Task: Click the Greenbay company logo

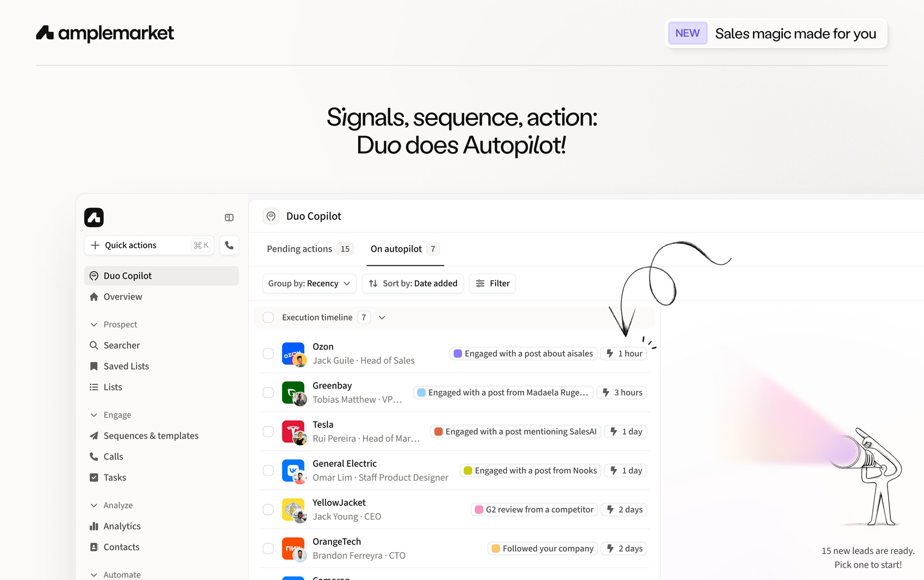Action: click(x=294, y=393)
